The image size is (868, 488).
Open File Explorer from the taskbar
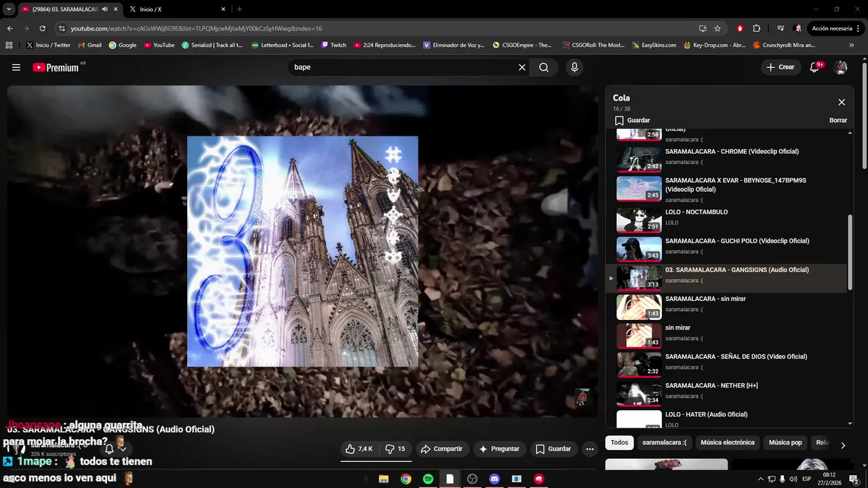click(x=383, y=479)
